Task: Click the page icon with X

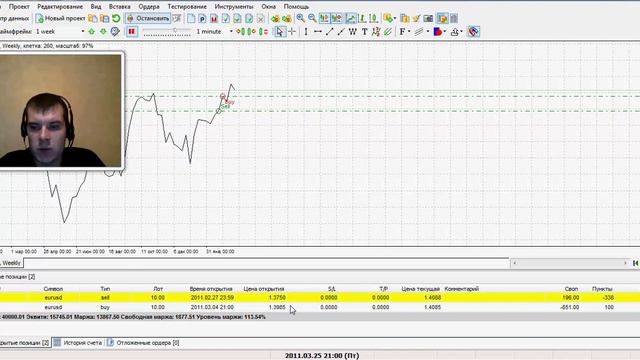Action: click(260, 18)
